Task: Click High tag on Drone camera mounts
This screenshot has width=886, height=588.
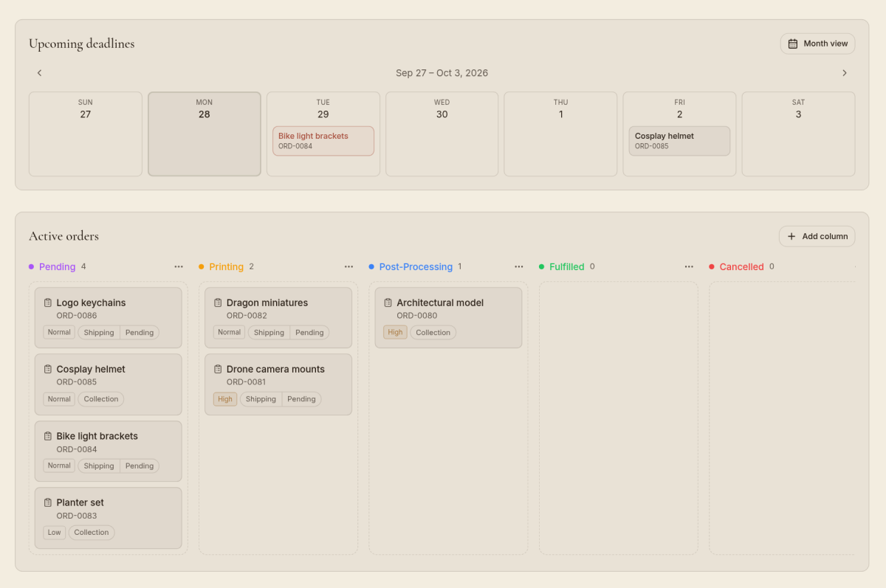Action: click(x=225, y=399)
